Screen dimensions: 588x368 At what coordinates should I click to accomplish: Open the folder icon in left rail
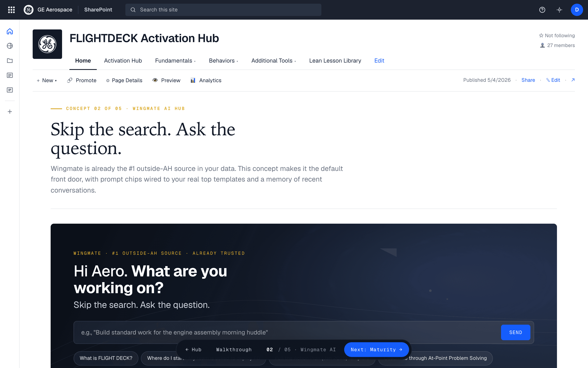pos(10,61)
